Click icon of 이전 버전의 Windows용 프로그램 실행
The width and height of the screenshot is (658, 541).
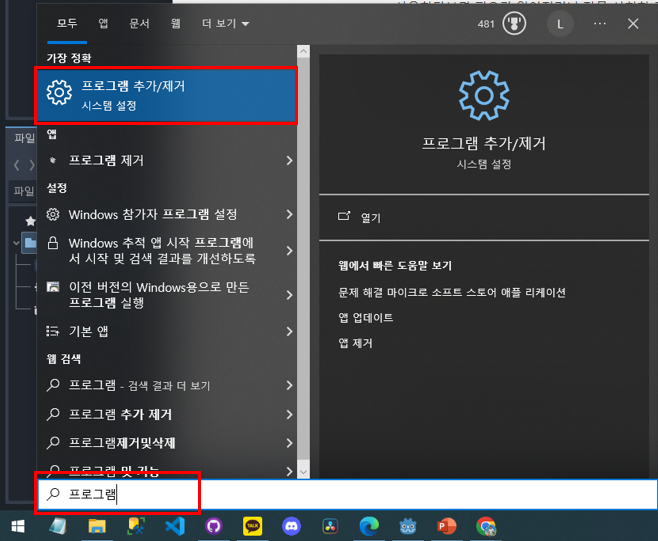point(53,287)
